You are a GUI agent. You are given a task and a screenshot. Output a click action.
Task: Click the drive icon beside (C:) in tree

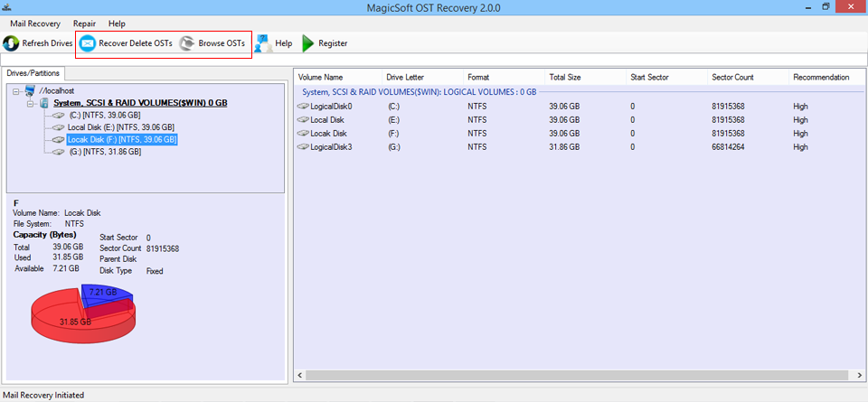[59, 116]
